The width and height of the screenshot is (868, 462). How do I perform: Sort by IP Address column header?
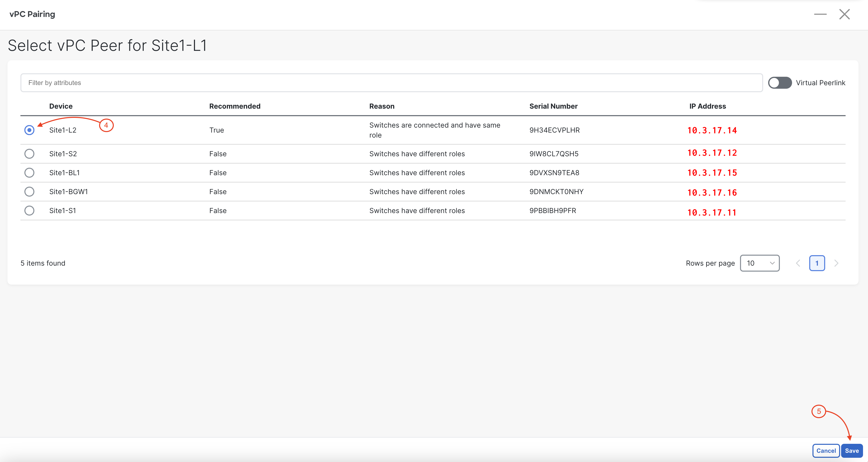point(707,106)
